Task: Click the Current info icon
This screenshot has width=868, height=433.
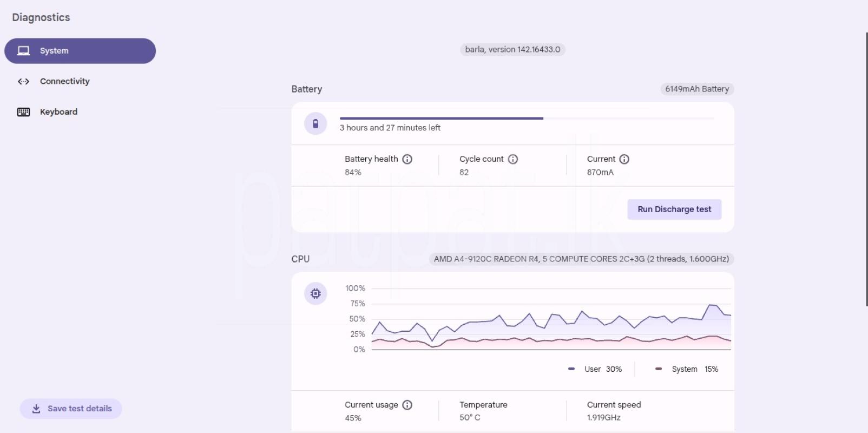Action: coord(624,159)
